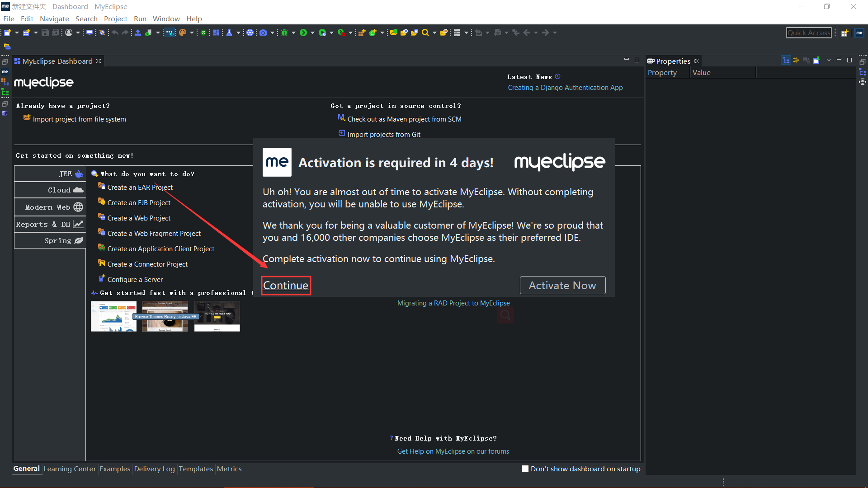Click the globe web browser icon
The width and height of the screenshot is (868, 488).
[x=250, y=33]
